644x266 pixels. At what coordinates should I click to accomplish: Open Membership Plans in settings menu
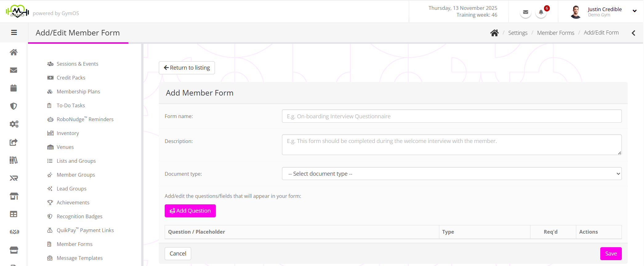point(78,92)
